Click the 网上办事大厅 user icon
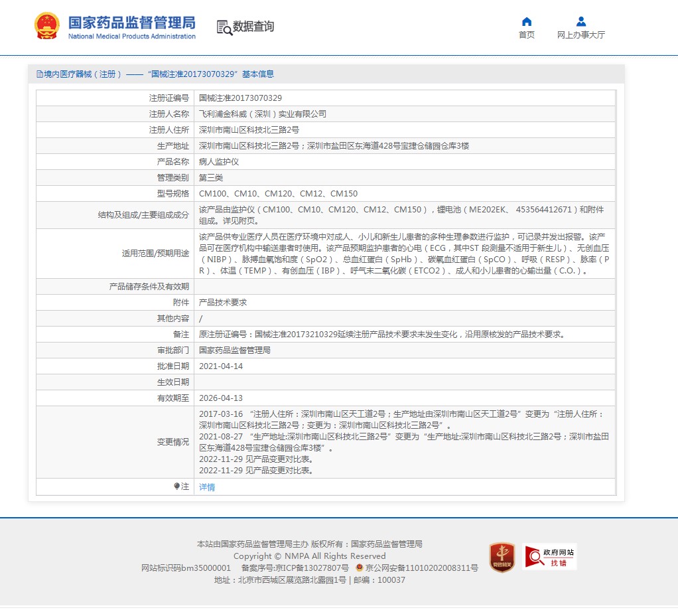The width and height of the screenshot is (678, 616). (580, 21)
